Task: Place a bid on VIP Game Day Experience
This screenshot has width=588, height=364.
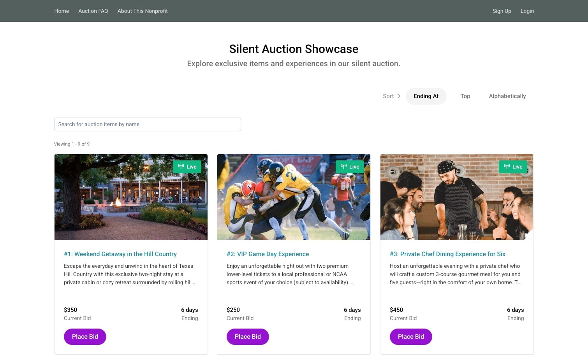Action: 248,336
